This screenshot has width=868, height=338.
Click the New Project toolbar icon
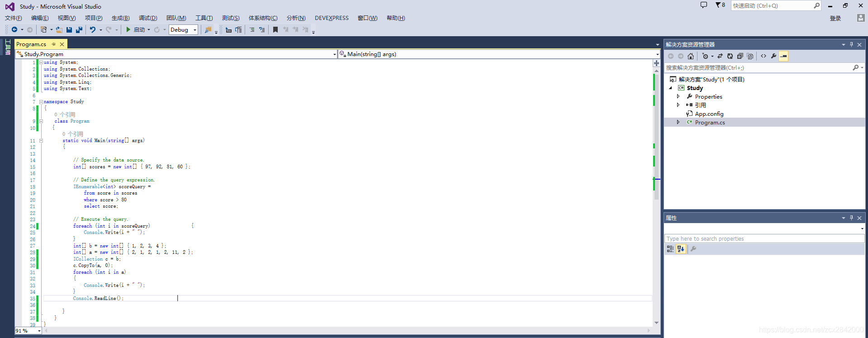[43, 30]
